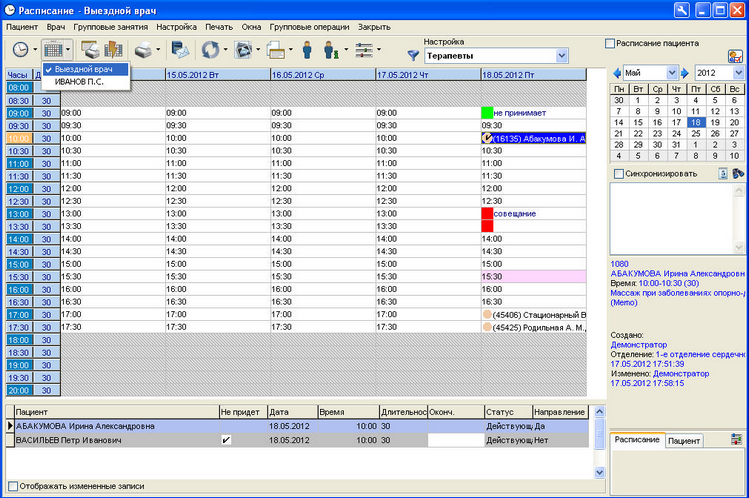Expand the refresh icon dropdown arrow

click(x=225, y=50)
